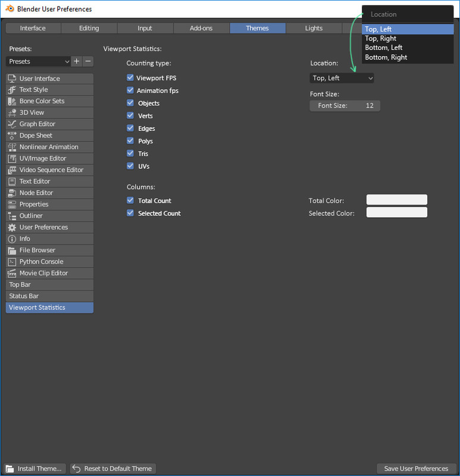
Task: Disable the Viewport FPS checkbox
Action: coord(130,78)
